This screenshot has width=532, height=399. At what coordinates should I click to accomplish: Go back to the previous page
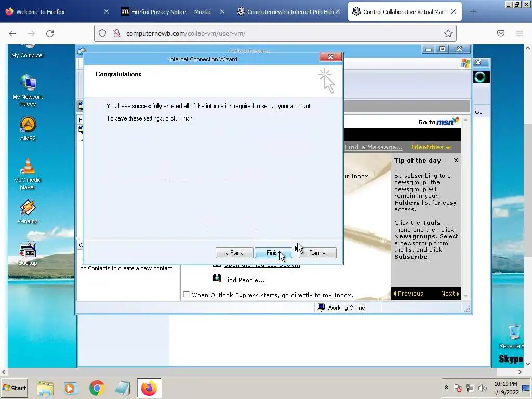coord(12,34)
